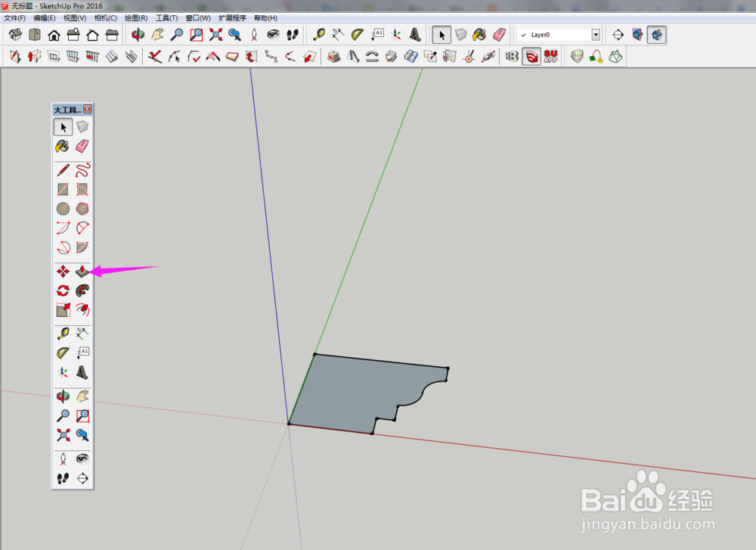Screen dimensions: 756x550
Task: Click Position Camera in top toolbar
Action: [254, 35]
